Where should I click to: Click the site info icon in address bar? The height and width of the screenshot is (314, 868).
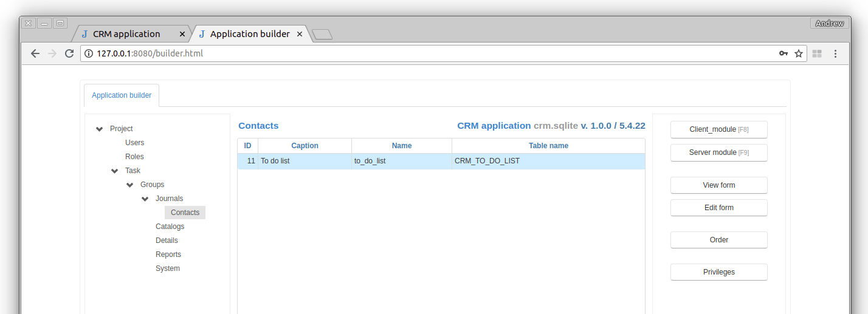89,53
